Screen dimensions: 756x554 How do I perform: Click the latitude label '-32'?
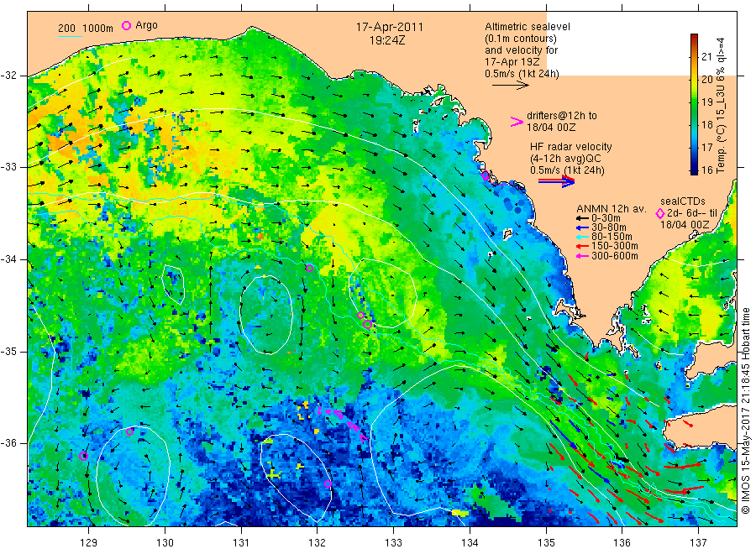click(x=8, y=76)
